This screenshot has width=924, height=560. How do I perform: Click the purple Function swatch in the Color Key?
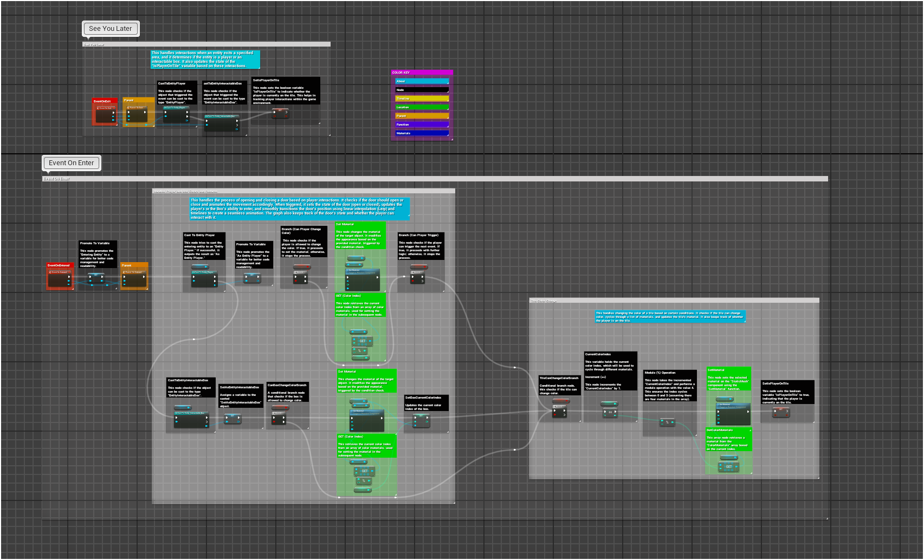point(422,125)
